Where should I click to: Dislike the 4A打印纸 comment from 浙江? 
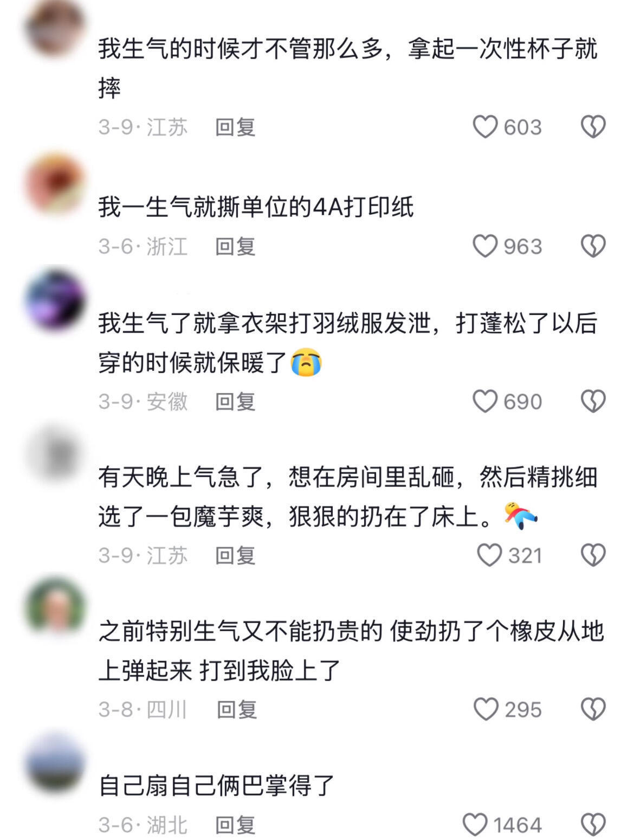click(x=593, y=246)
